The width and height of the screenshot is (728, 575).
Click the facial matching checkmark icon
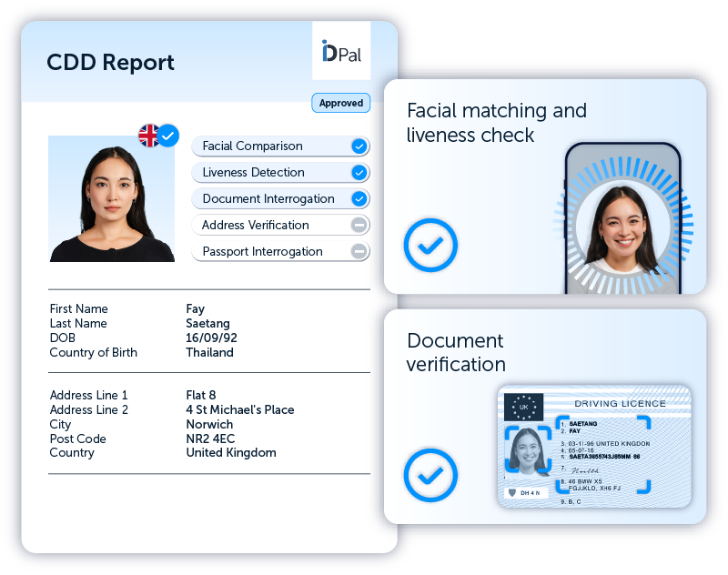430,245
